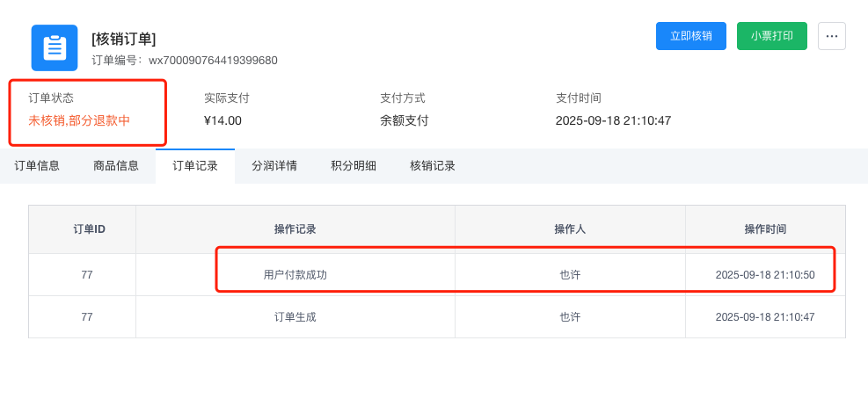Open the 商品信息 tab
This screenshot has height=406, width=868.
[x=116, y=165]
